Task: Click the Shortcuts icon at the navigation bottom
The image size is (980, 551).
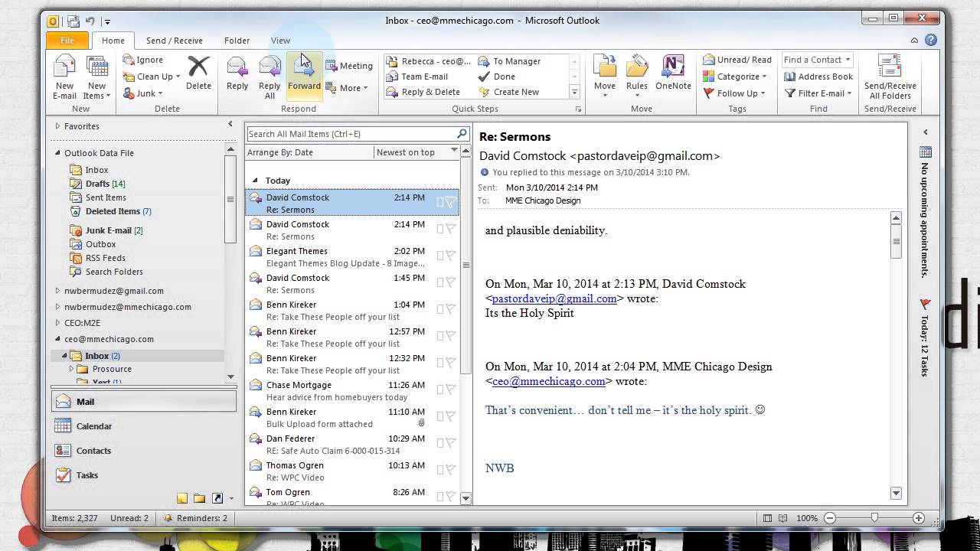Action: [217, 498]
